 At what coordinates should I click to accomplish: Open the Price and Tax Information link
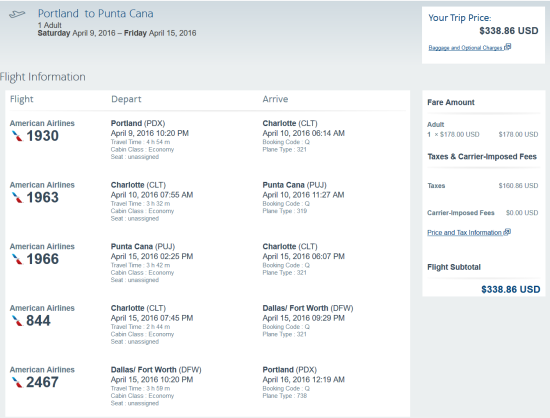[464, 232]
